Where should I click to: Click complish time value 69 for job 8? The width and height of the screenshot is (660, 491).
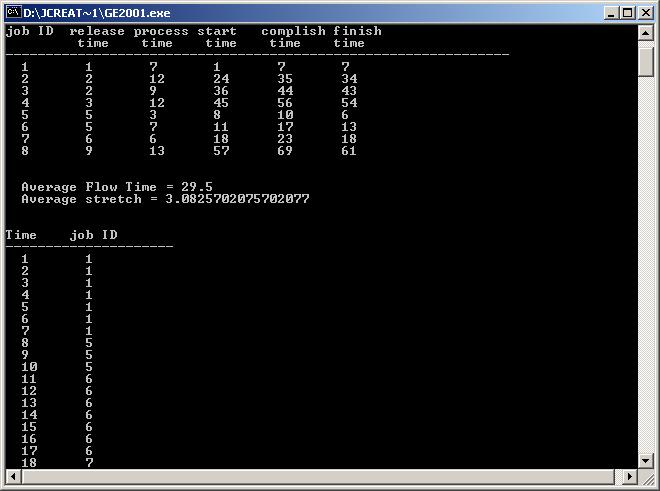click(x=285, y=151)
